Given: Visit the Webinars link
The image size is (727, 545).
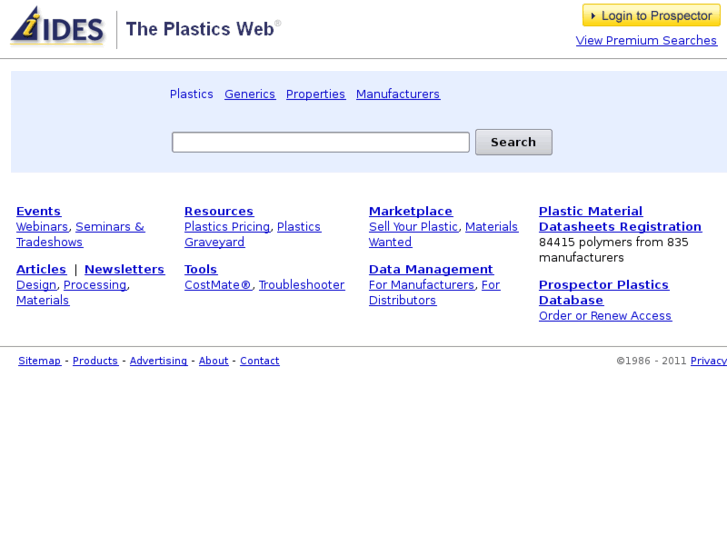Looking at the screenshot, I should (x=42, y=227).
